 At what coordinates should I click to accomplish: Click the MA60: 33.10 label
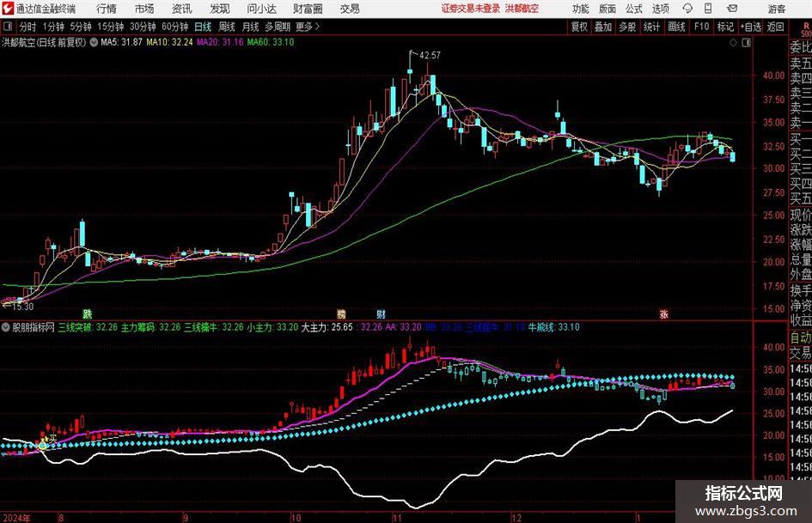point(271,42)
